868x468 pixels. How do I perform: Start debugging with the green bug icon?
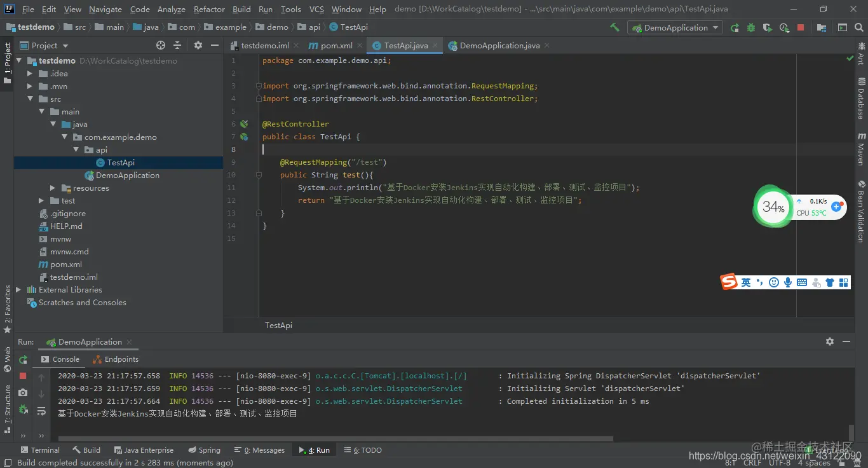(751, 27)
